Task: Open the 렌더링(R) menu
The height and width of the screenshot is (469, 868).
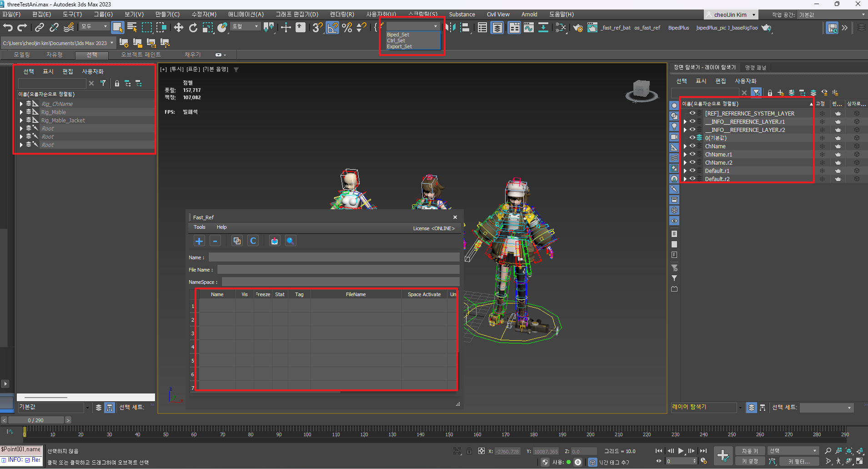Action: (341, 15)
